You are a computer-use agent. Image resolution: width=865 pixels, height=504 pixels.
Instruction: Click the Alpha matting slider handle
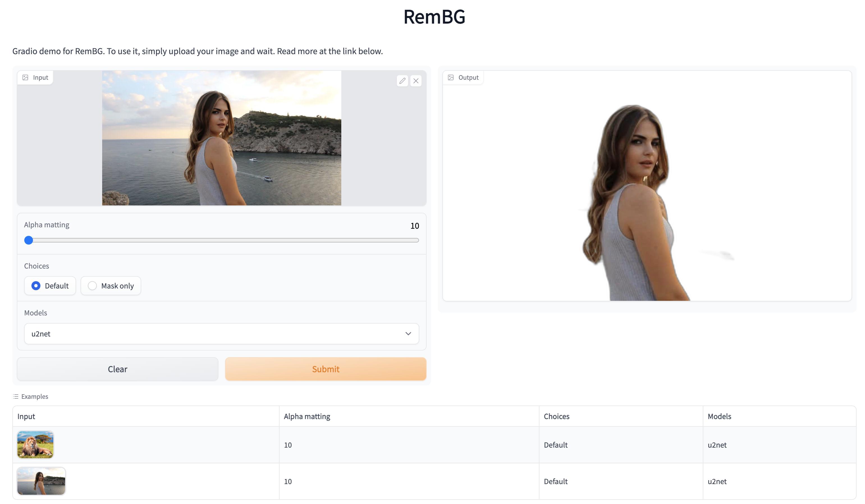pyautogui.click(x=29, y=240)
